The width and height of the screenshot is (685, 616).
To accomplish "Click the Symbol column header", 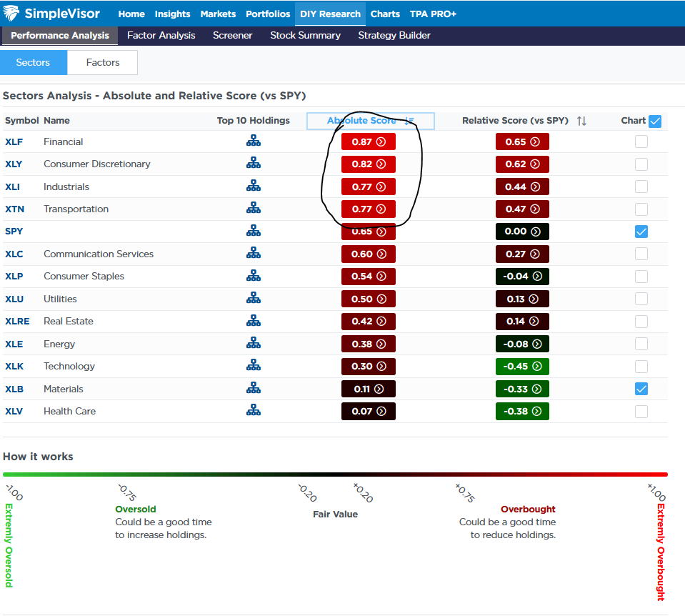I will coord(22,121).
